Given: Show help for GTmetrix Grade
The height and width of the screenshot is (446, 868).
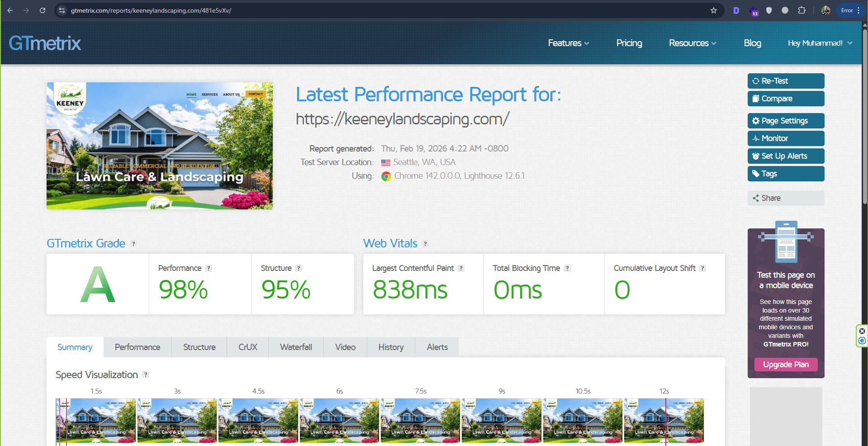Looking at the screenshot, I should coord(133,244).
